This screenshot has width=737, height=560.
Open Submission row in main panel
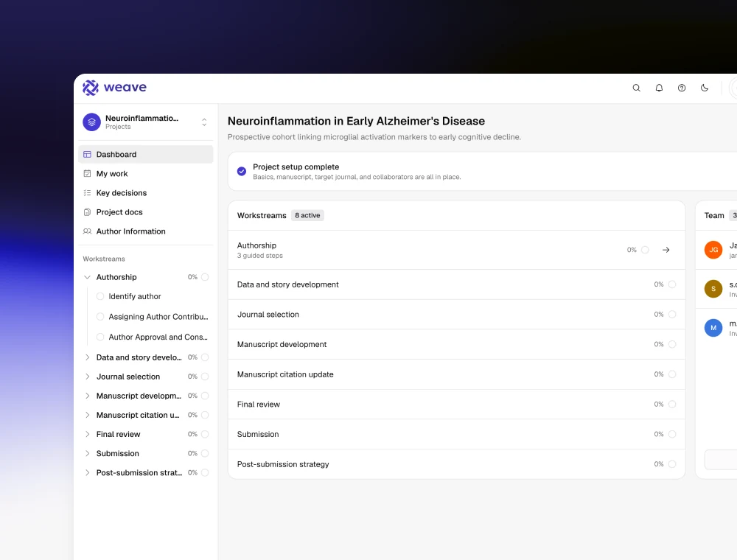[x=456, y=435]
